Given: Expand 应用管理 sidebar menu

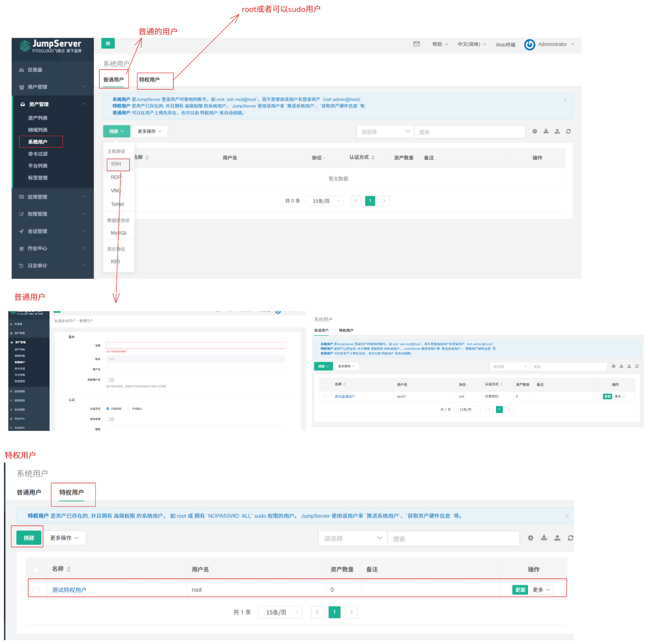Looking at the screenshot, I should [x=52, y=197].
